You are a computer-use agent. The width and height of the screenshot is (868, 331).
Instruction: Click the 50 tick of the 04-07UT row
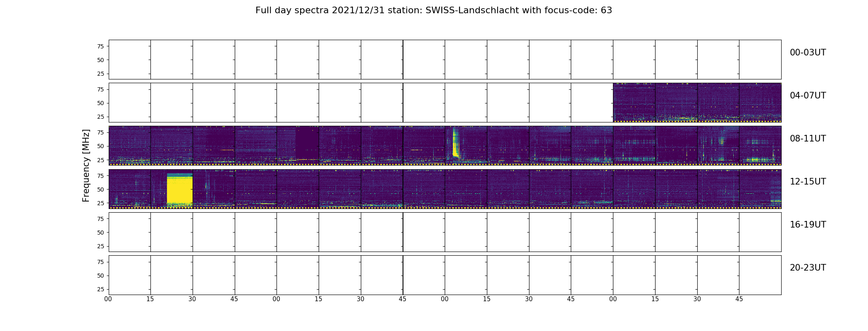[100, 103]
